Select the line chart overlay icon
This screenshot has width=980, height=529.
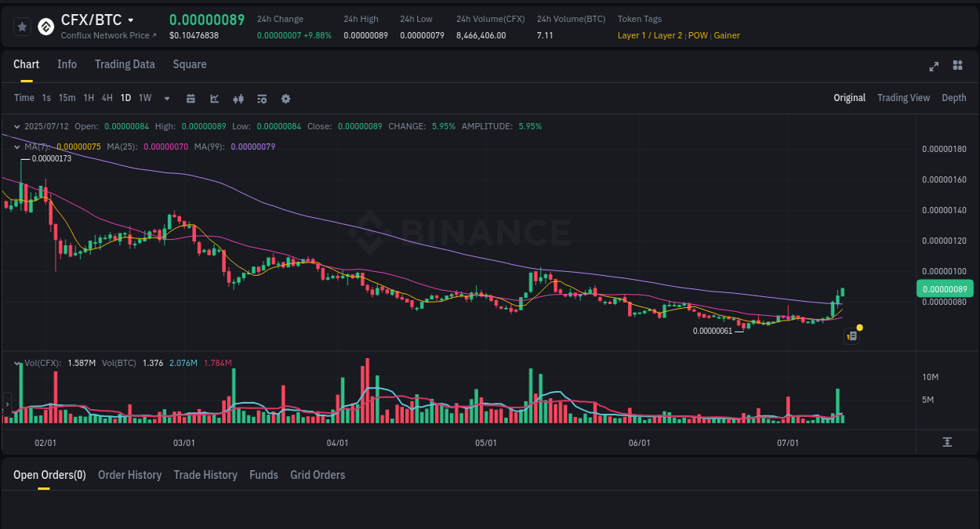[x=213, y=98]
